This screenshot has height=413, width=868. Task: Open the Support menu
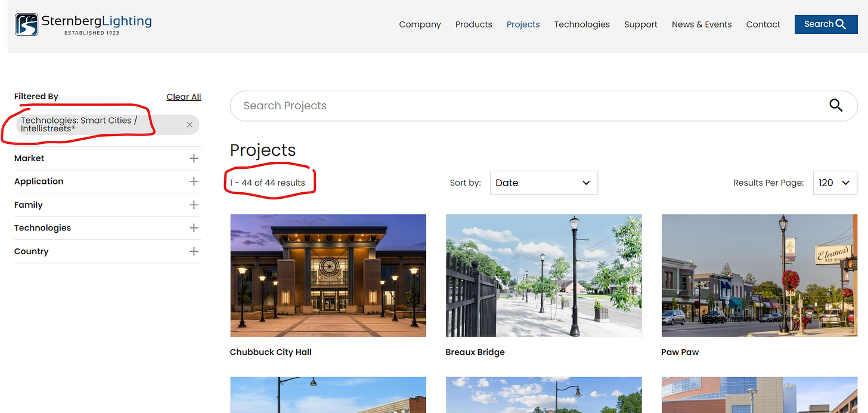click(641, 24)
